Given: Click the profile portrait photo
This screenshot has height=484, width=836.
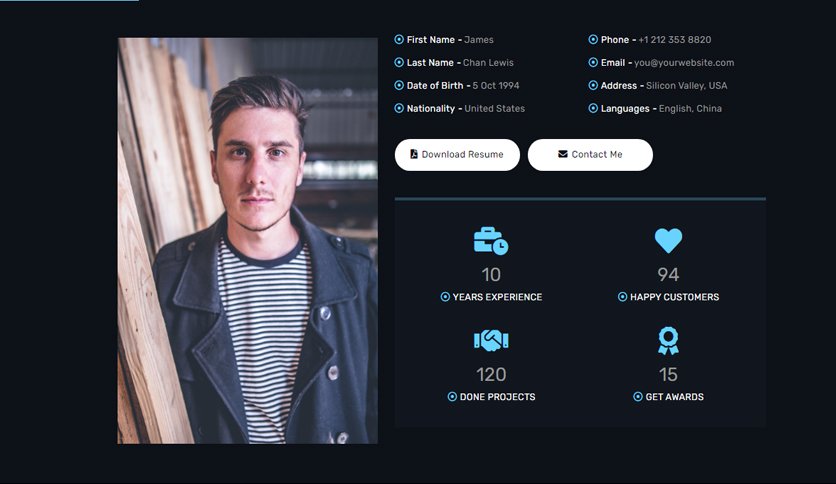Looking at the screenshot, I should point(248,240).
